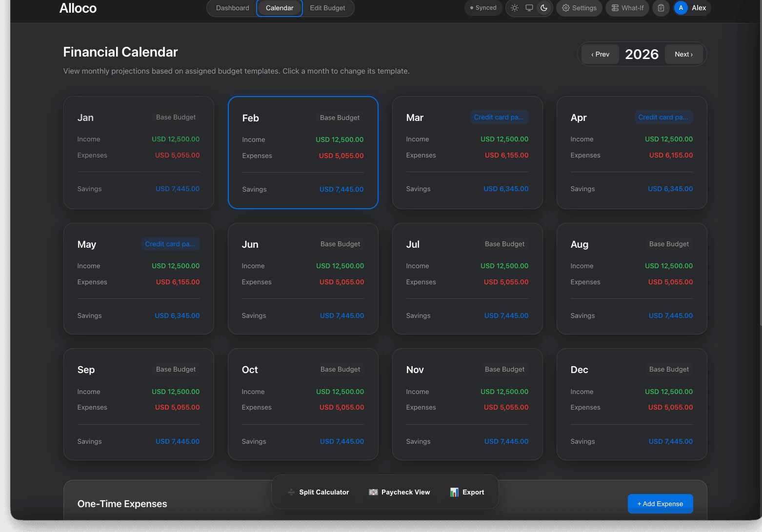Open Mar Credit card template tag

(x=499, y=117)
